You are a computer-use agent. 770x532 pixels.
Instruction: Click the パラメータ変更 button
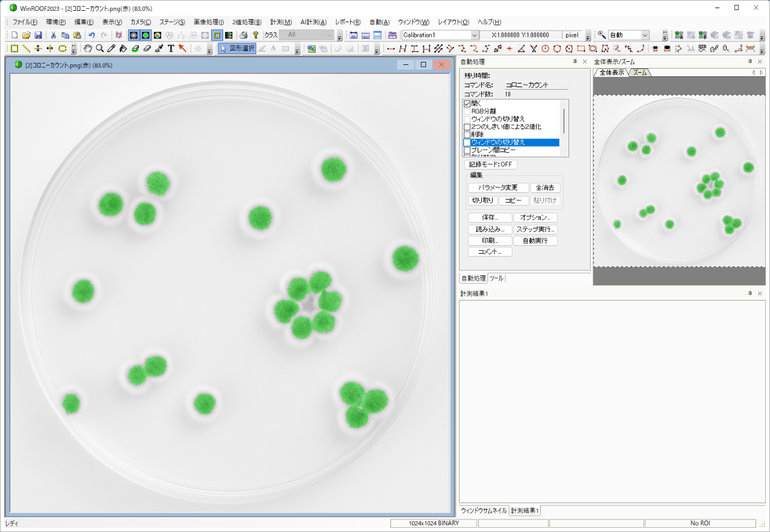pos(498,188)
